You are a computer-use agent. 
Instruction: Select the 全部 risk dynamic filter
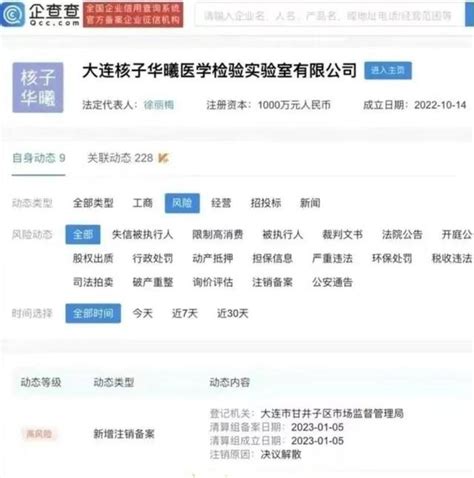[83, 235]
